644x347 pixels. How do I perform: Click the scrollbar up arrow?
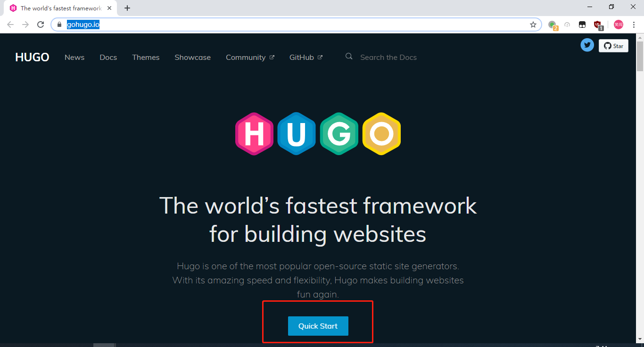(x=640, y=37)
